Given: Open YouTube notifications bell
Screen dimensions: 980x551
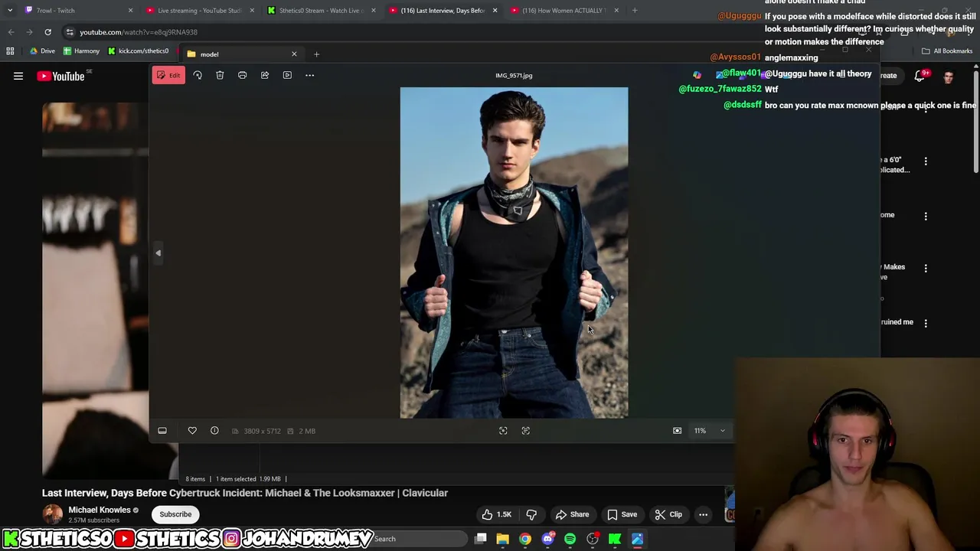Looking at the screenshot, I should click(920, 76).
